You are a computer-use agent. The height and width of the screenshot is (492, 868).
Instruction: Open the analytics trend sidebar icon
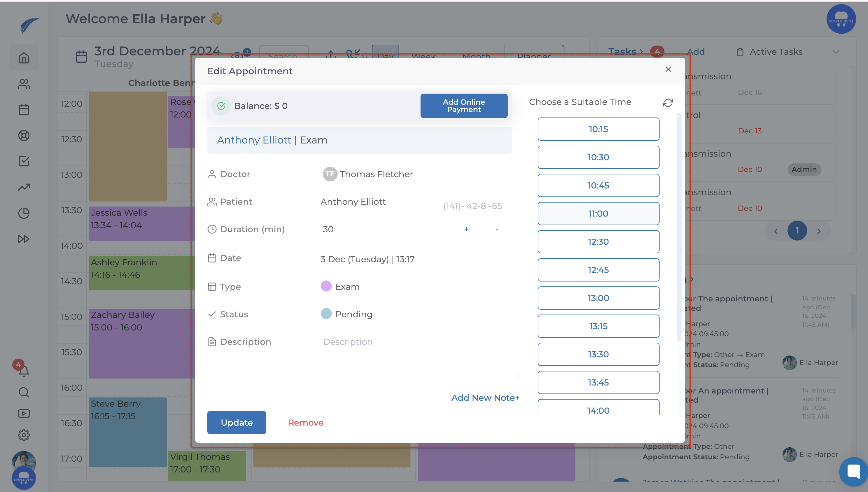pos(24,187)
